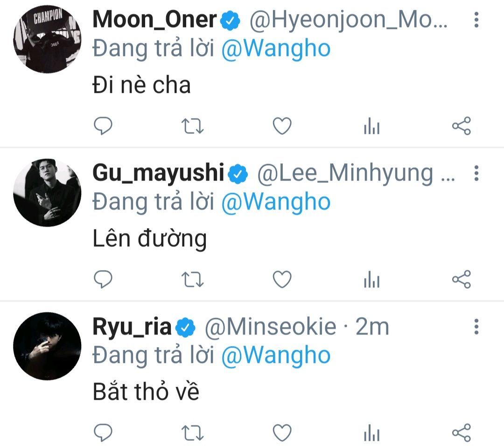Open @Wangho mention in Ryu_ria's reply
Screen dimensions: 504x446
(276, 355)
